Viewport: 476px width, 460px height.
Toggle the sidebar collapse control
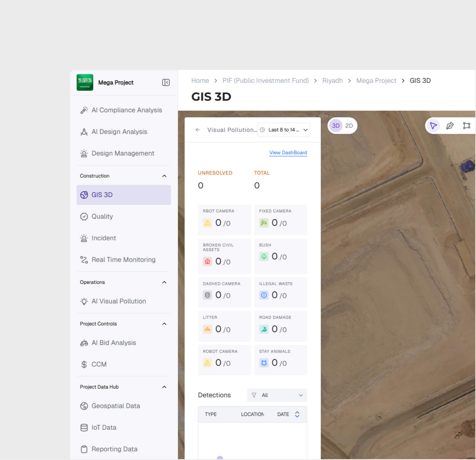pos(166,83)
